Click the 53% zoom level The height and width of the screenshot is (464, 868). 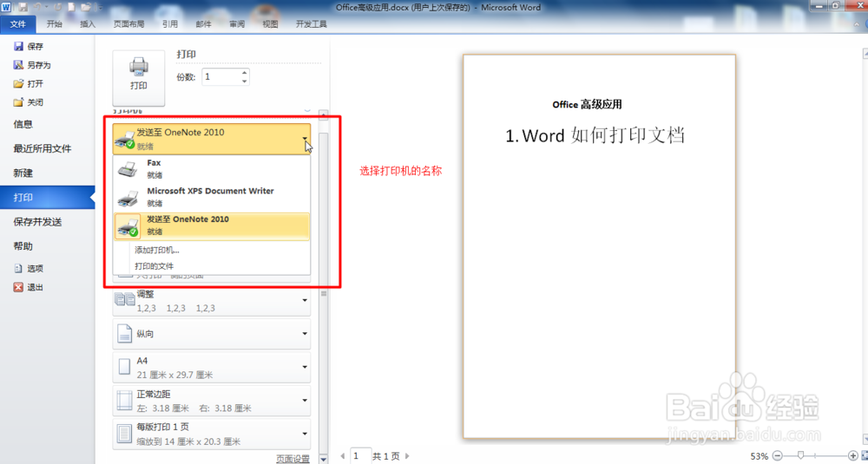[x=759, y=456]
